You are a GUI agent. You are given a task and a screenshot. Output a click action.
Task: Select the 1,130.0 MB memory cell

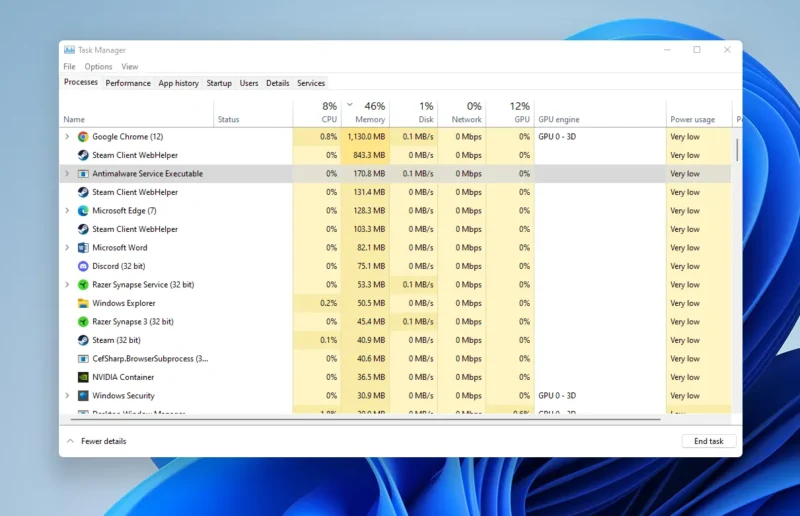(366, 137)
